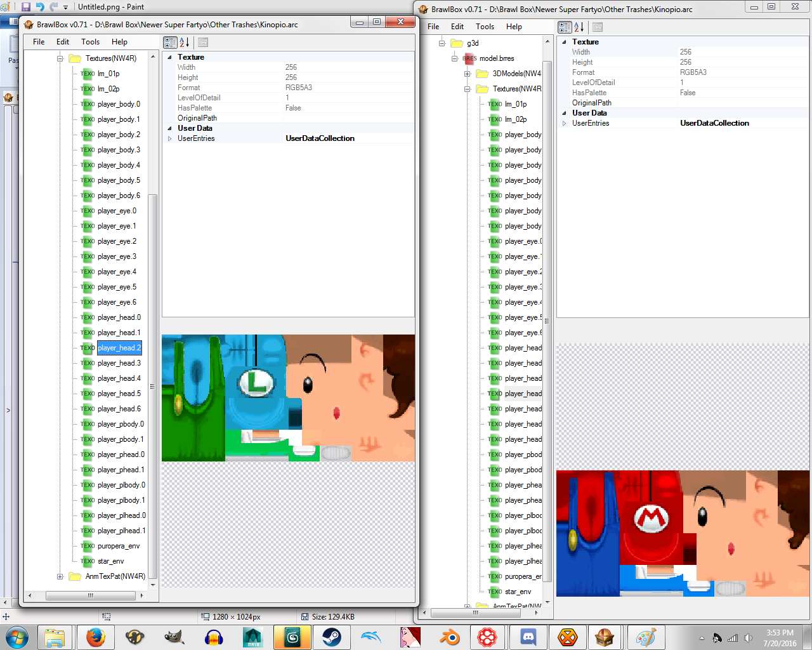Launch Firefox from the taskbar
The height and width of the screenshot is (650, 812).
[96, 637]
